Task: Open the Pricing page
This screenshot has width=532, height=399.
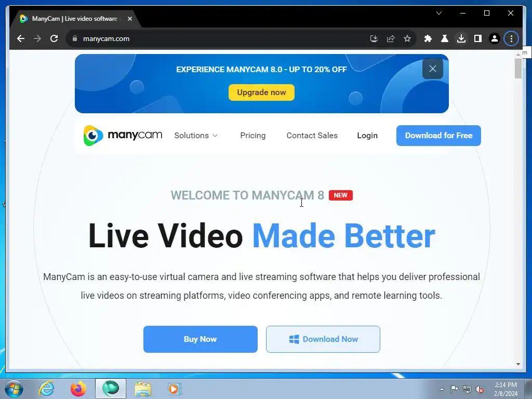Action: pos(253,136)
